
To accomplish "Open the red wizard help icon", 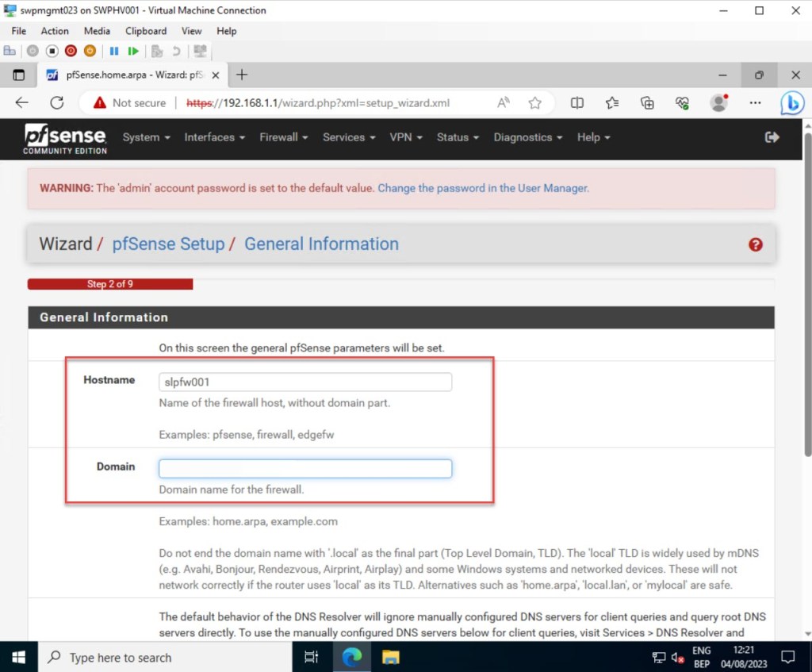I will point(755,244).
